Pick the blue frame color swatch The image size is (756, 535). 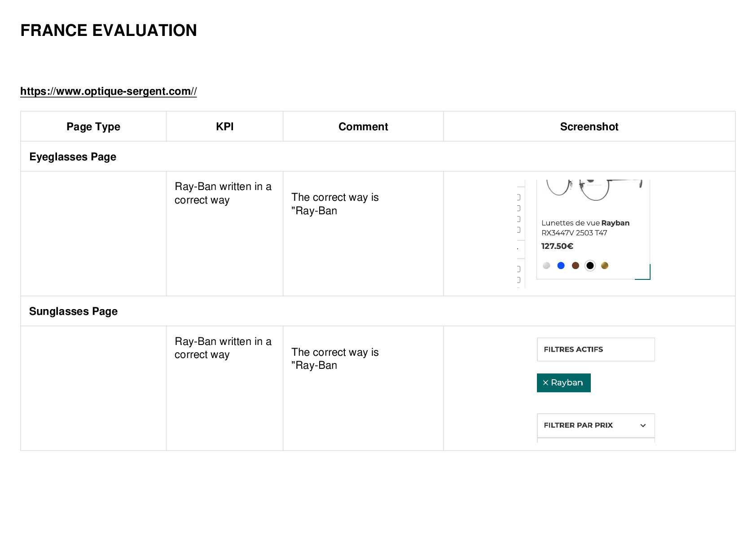coord(561,265)
